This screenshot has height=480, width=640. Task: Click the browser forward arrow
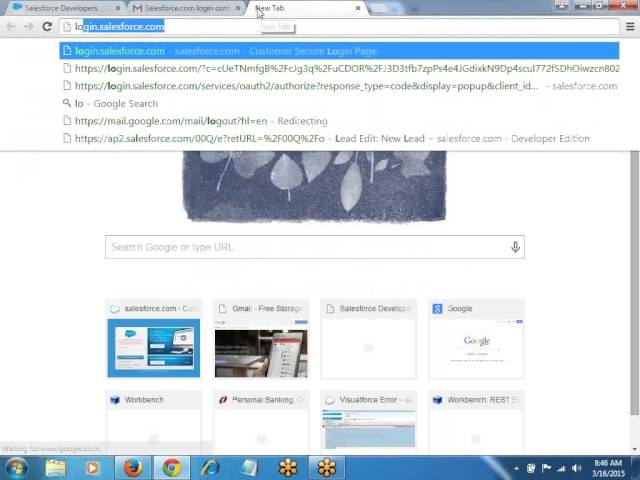tap(29, 27)
